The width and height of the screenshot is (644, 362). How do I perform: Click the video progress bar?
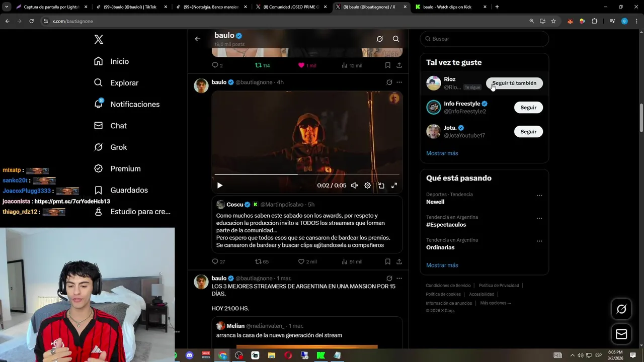tap(307, 174)
